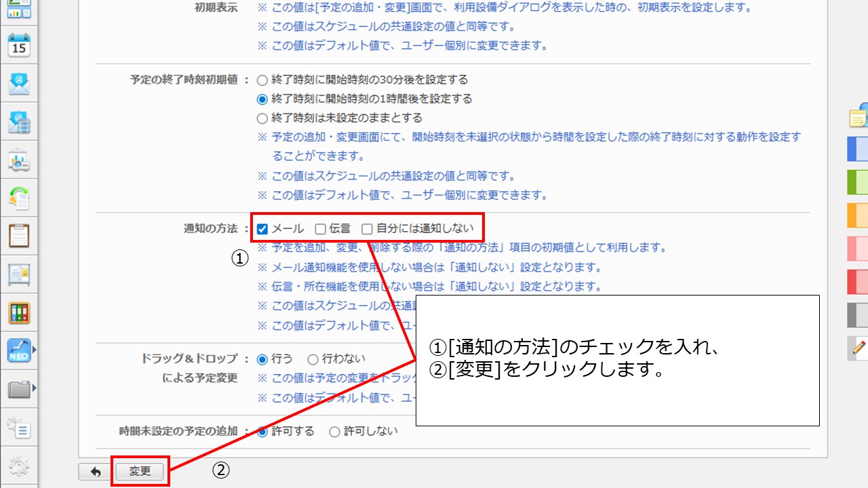The width and height of the screenshot is (868, 488).
Task: Pick the orange color swatch
Action: click(x=858, y=216)
